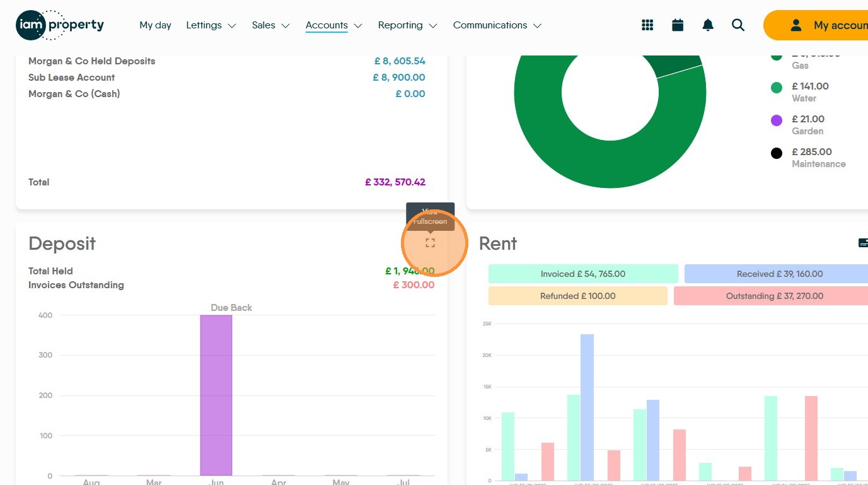Toggle the Invoiced £ 54, 765.00 series
The image size is (868, 485).
(583, 274)
